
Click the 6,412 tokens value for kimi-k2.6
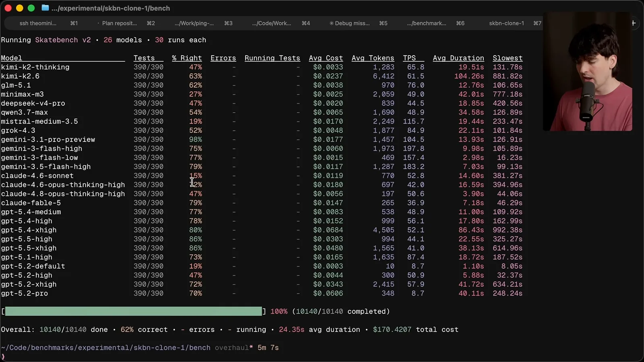[x=384, y=76]
